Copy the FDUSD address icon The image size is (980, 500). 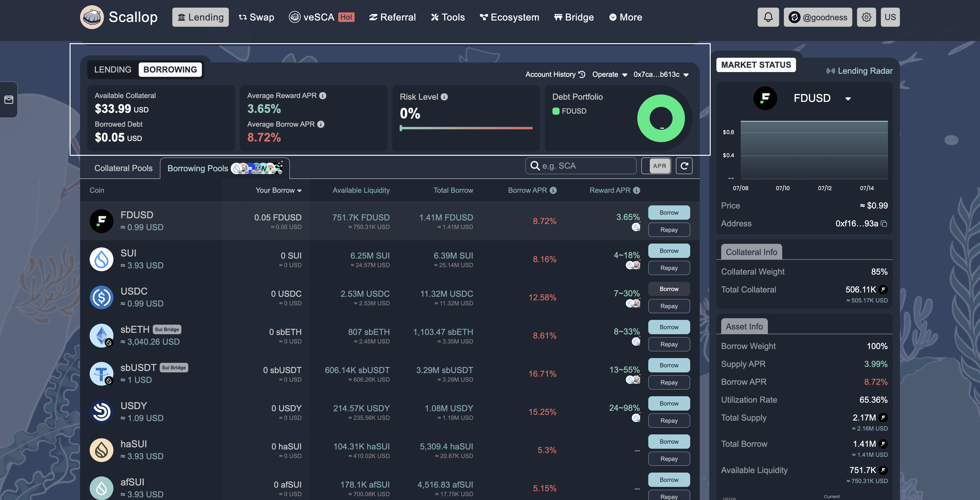coord(884,224)
